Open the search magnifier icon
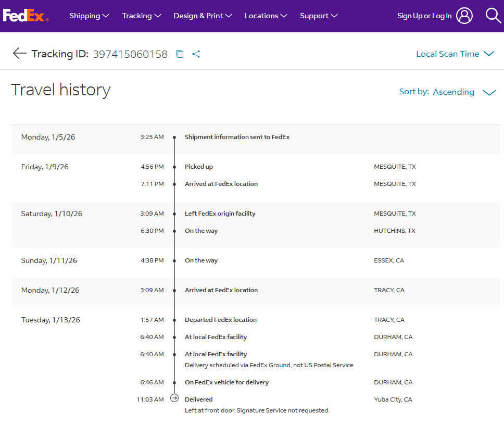 point(493,16)
